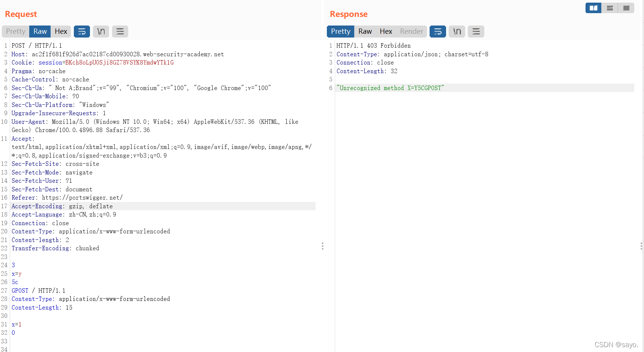Open the Request panel hamburger options menu
The image size is (644, 352).
pyautogui.click(x=120, y=32)
